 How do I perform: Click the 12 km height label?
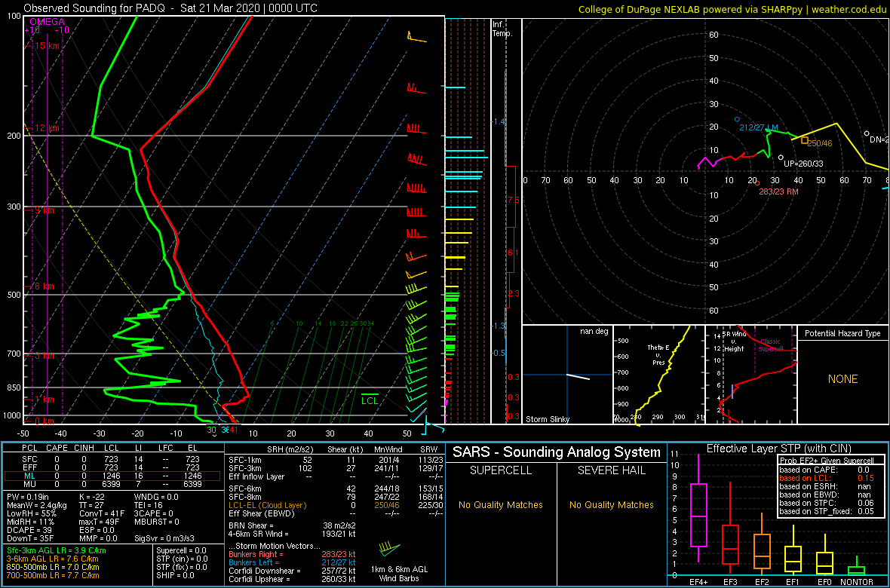(45, 128)
